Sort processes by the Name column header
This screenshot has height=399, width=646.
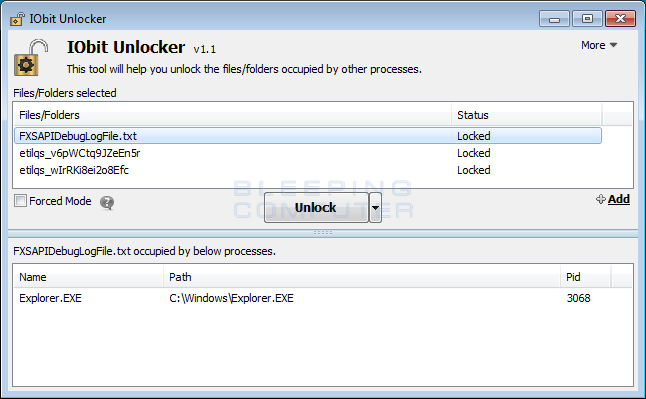point(89,277)
